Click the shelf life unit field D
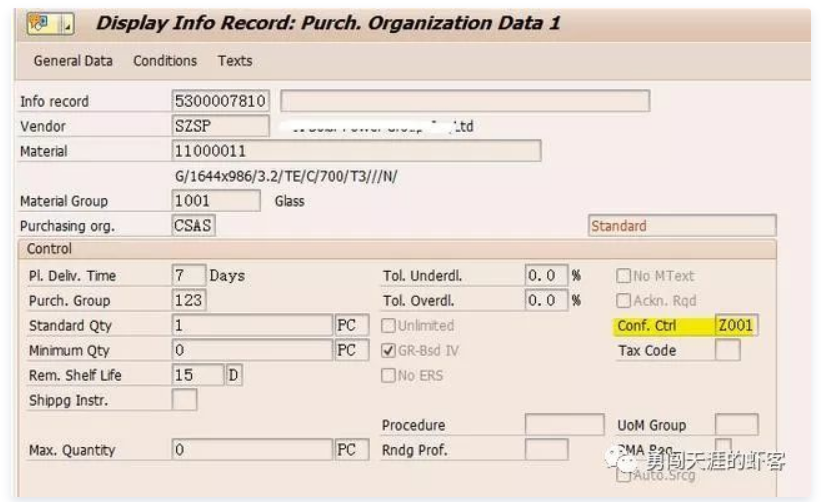 coord(234,375)
